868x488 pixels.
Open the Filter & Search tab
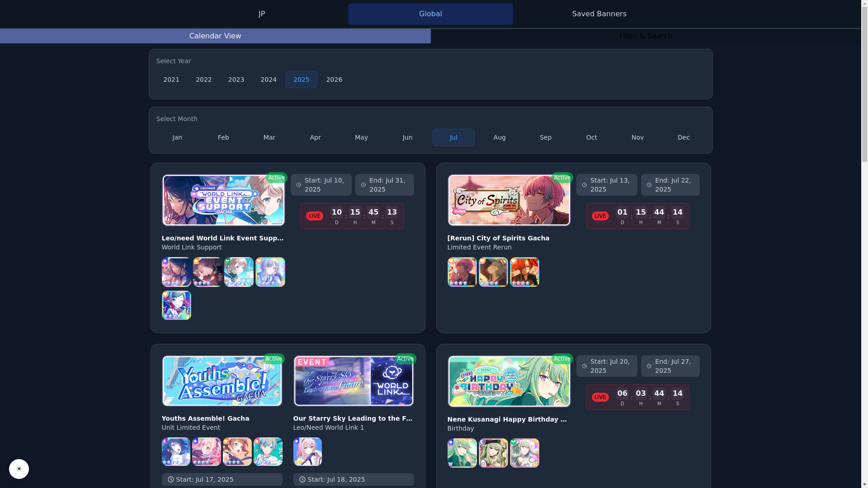tap(646, 36)
